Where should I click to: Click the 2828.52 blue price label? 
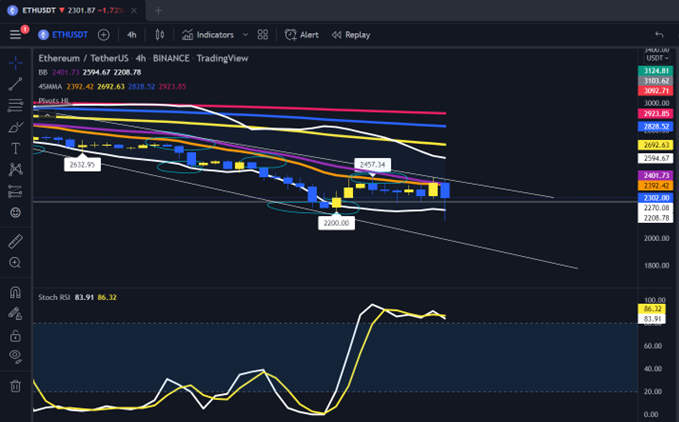tap(656, 126)
